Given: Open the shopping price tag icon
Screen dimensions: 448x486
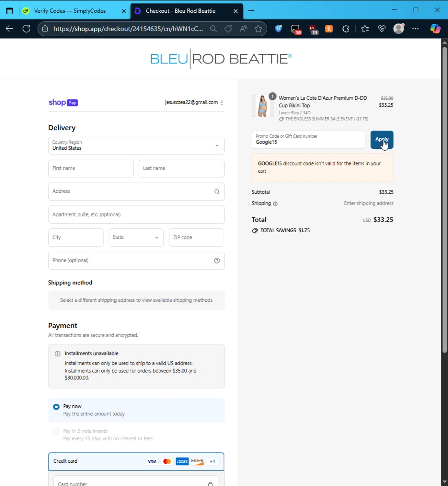Looking at the screenshot, I should (228, 29).
